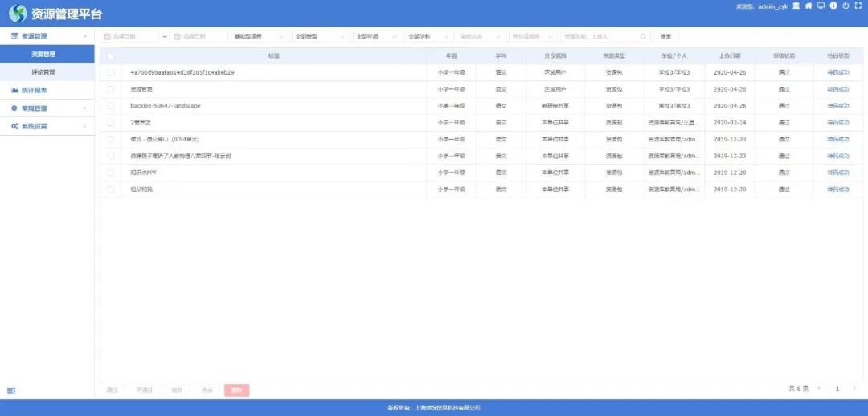Check the 祖父和我 row checkbox
This screenshot has width=868, height=416.
pos(111,190)
